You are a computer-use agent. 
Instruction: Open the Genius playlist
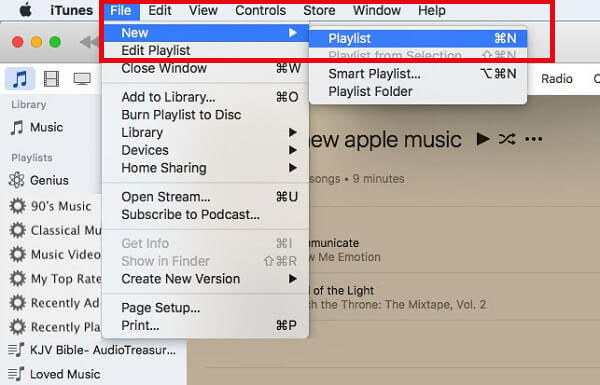coord(39,180)
